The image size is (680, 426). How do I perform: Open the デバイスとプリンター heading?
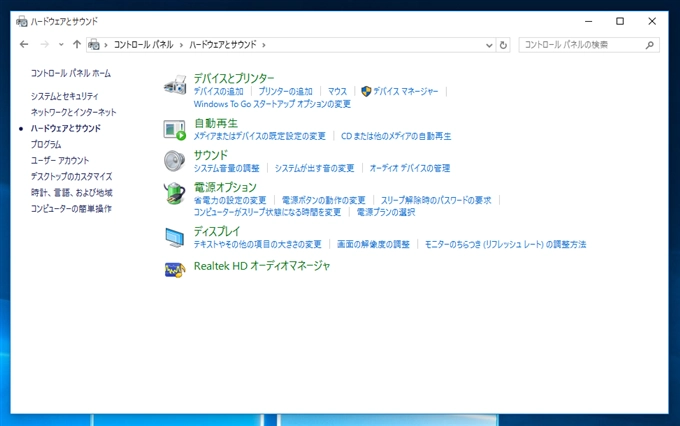pos(234,78)
